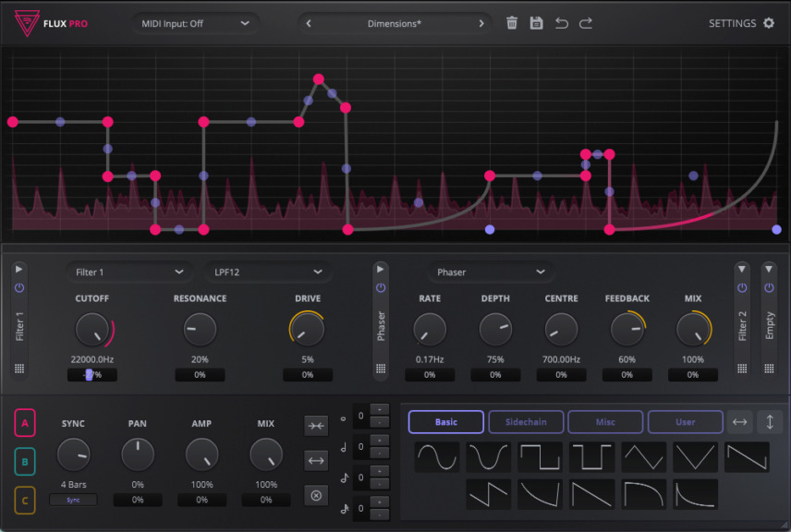
Task: Click the redo arrow icon
Action: (586, 23)
